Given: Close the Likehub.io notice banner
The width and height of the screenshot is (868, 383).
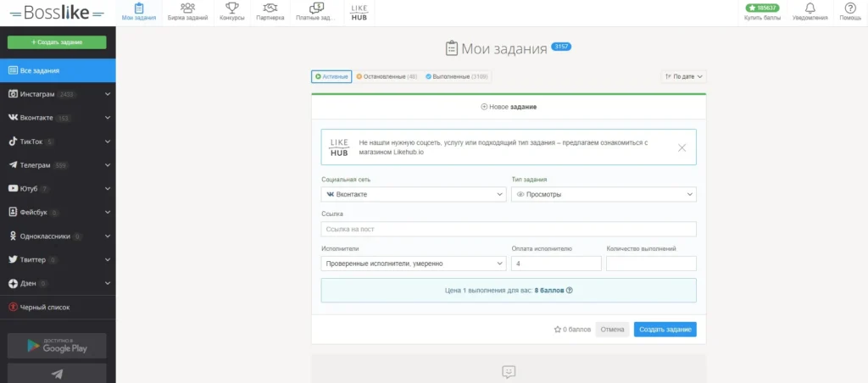Looking at the screenshot, I should (682, 147).
